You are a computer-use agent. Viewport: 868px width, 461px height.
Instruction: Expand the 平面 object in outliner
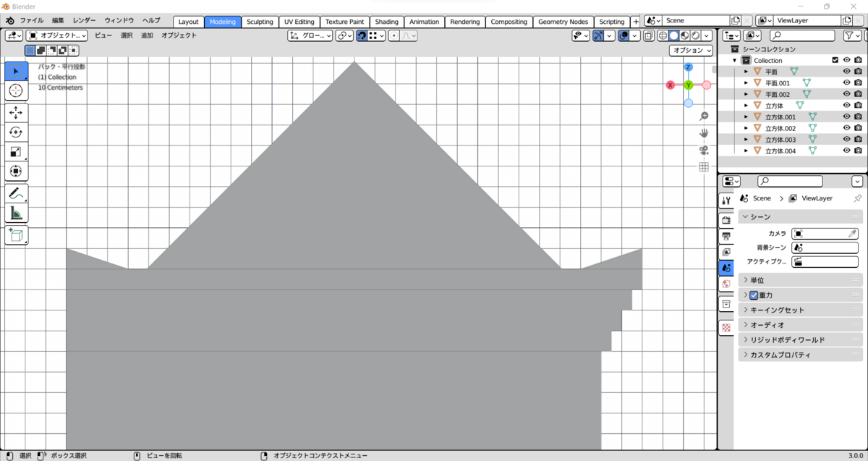746,72
